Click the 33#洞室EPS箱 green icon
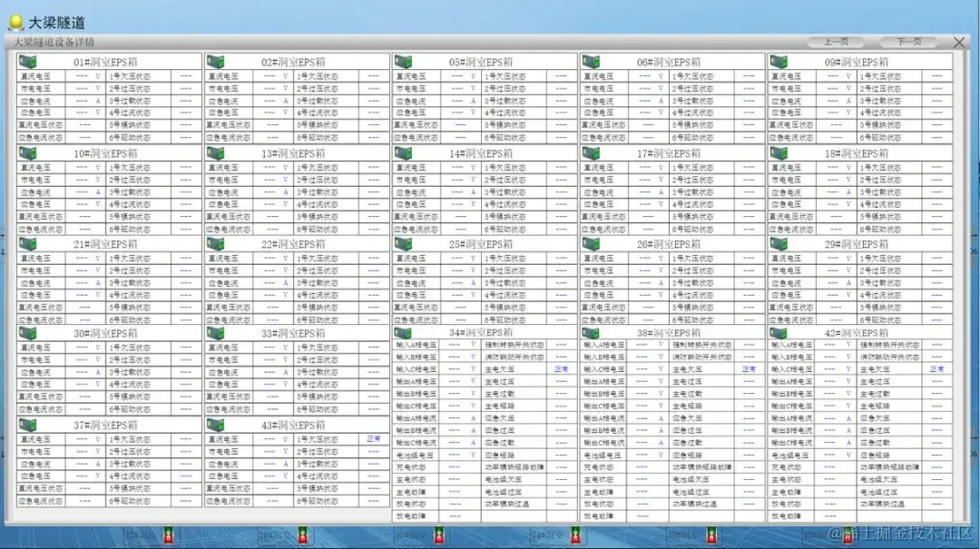The height and width of the screenshot is (549, 980). [216, 333]
